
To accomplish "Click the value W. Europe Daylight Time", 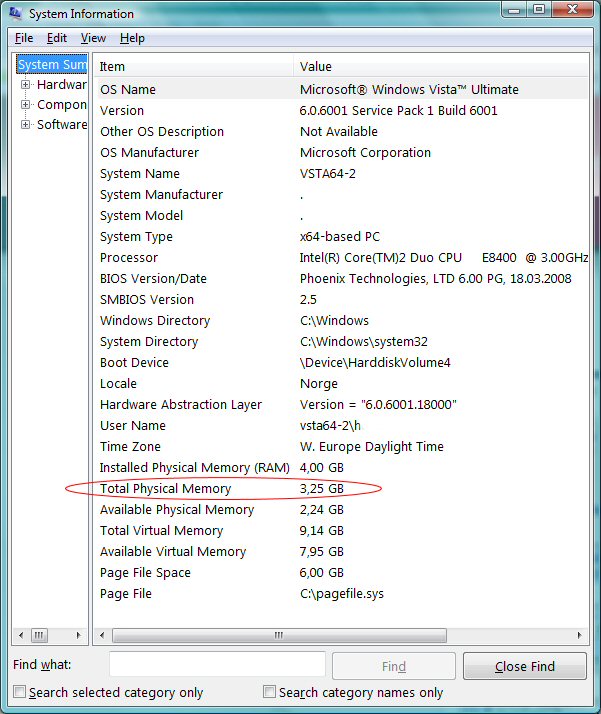I will 372,447.
